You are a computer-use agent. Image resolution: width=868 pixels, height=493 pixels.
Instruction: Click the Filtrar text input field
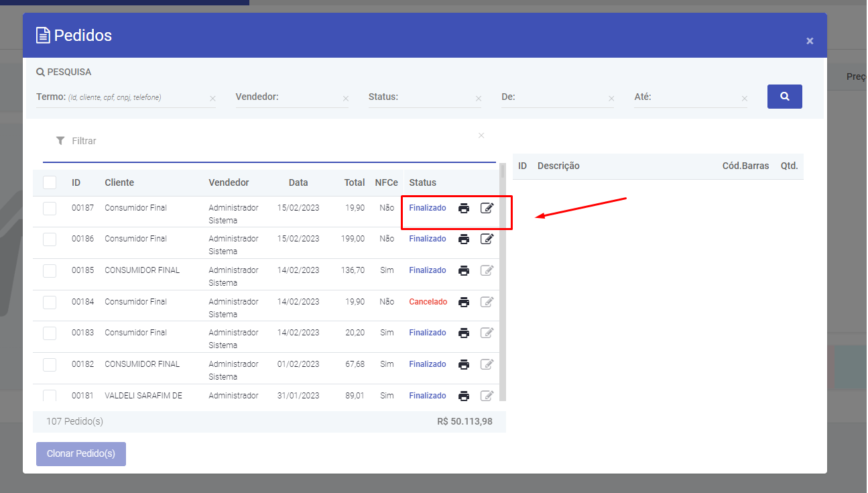point(268,141)
